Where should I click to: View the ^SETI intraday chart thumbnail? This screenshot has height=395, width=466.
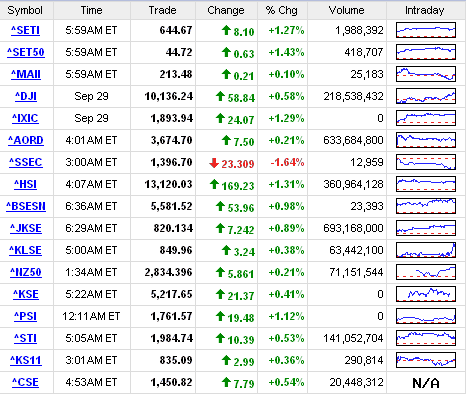pyautogui.click(x=426, y=30)
